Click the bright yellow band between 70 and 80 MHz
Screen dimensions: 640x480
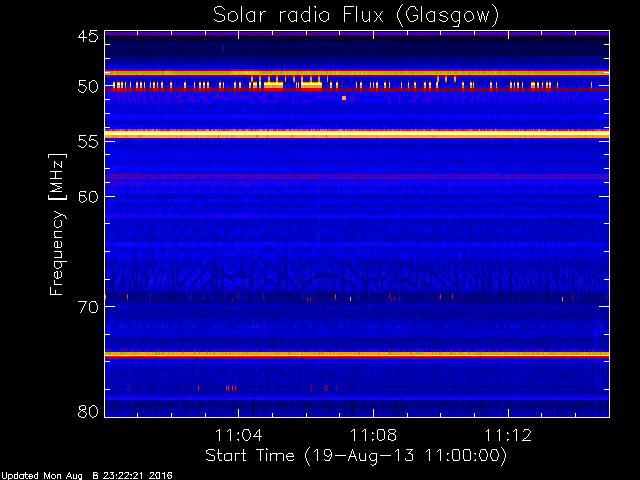pos(357,354)
